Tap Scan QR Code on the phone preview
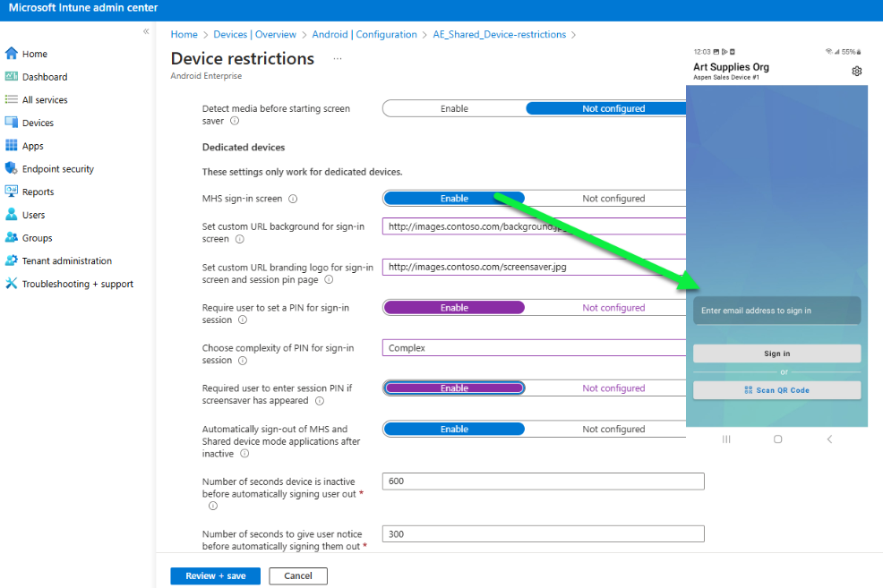The width and height of the screenshot is (883, 588). pyautogui.click(x=777, y=390)
